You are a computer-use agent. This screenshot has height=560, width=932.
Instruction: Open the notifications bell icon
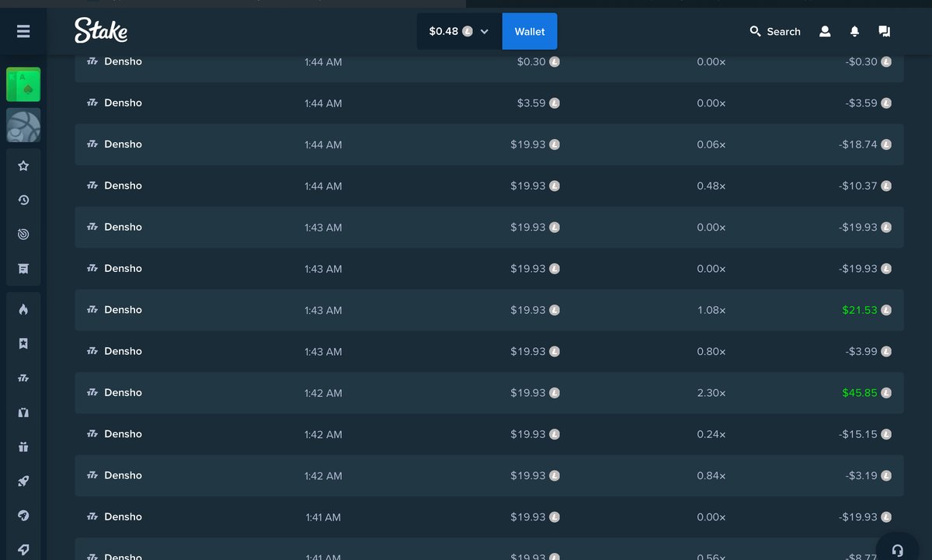point(854,31)
